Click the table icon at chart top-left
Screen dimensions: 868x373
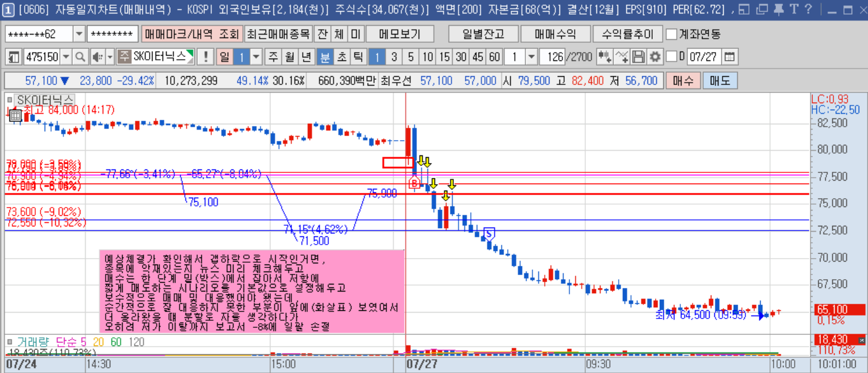(15, 115)
